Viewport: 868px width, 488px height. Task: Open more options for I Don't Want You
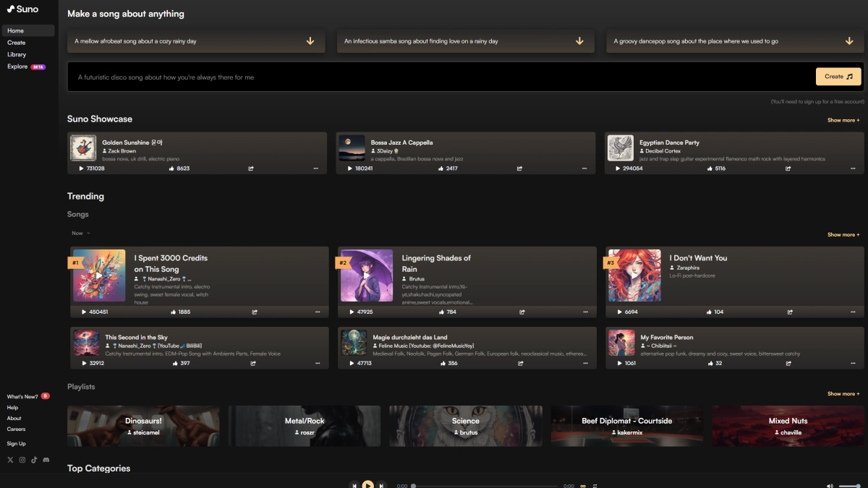pyautogui.click(x=854, y=312)
